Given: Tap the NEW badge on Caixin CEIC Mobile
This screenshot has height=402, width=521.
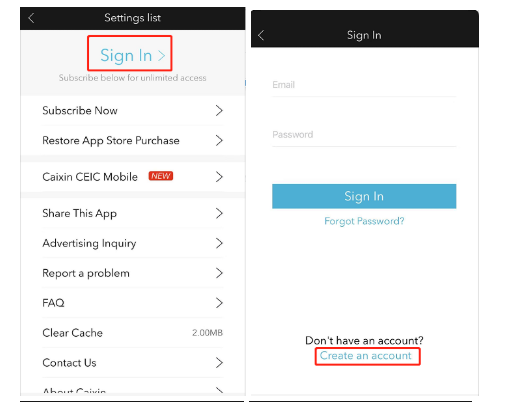Looking at the screenshot, I should [161, 176].
